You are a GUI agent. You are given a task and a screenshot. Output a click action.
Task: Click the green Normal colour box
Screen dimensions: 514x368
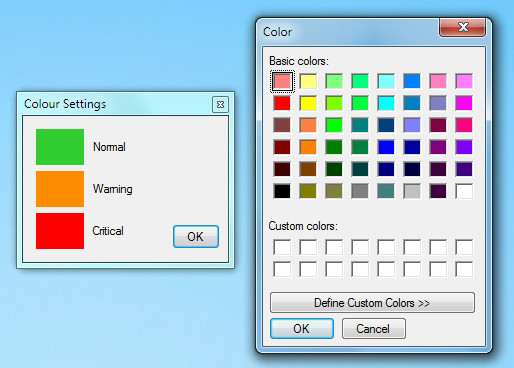click(60, 147)
